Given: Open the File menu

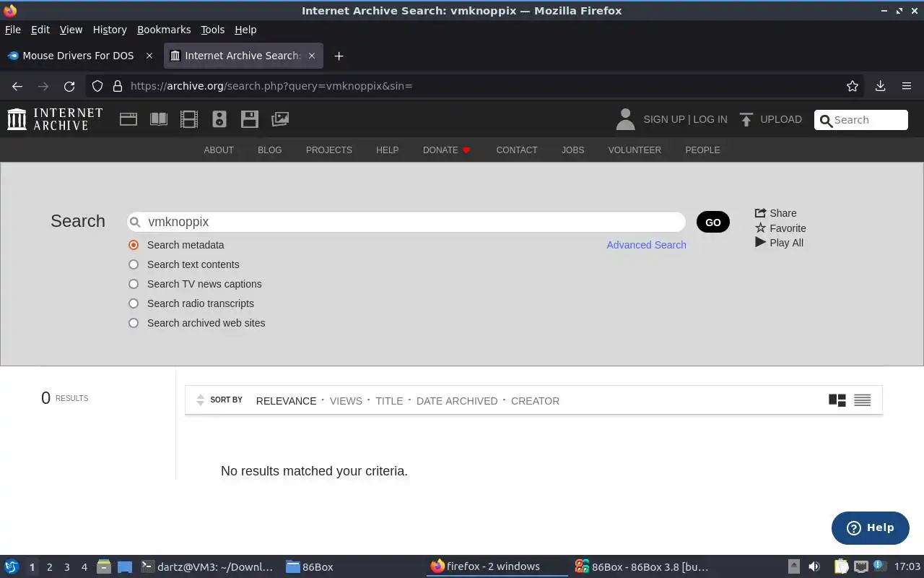Looking at the screenshot, I should click(13, 30).
